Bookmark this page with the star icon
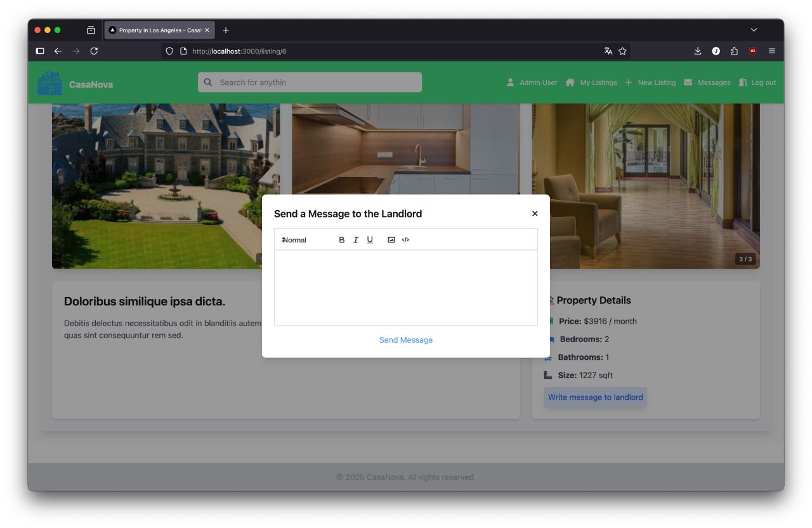Viewport: 812px width, 528px height. (x=622, y=51)
